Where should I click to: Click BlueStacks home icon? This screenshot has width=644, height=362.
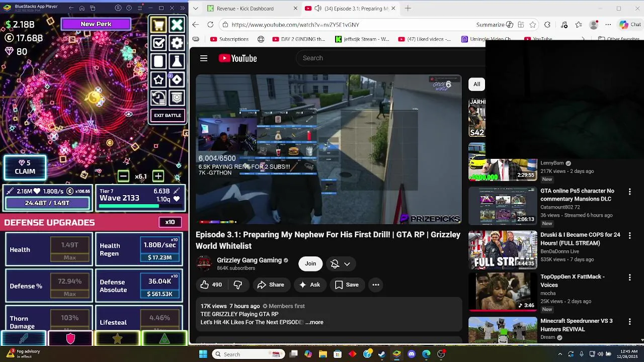(x=82, y=8)
